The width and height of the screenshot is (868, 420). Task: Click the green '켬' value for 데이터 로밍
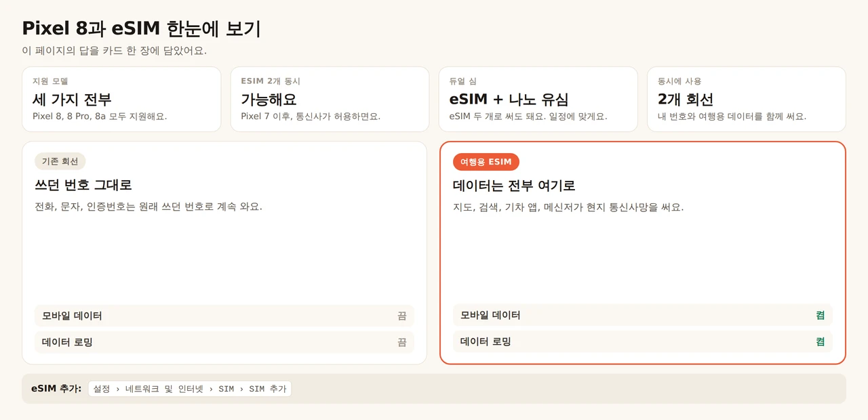click(x=821, y=341)
